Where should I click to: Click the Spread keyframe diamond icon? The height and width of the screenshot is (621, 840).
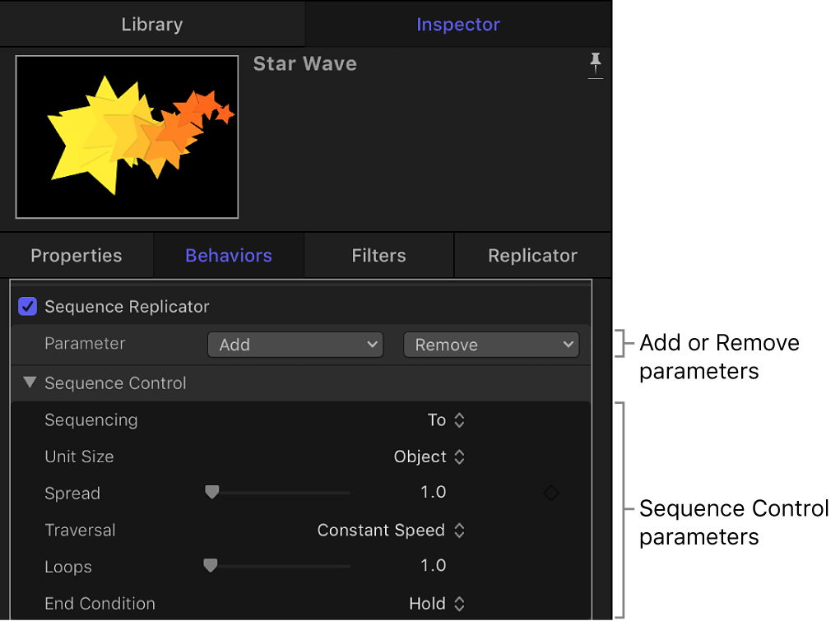point(550,493)
